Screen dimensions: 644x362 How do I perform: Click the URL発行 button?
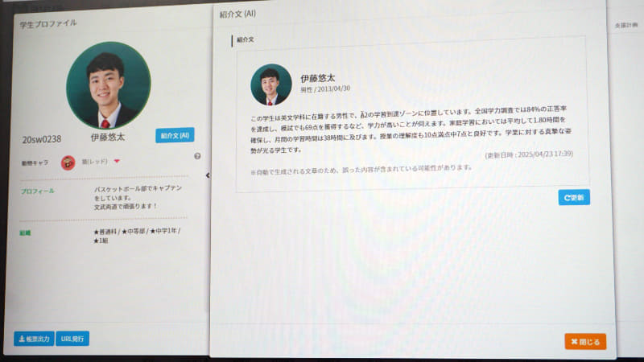click(x=72, y=339)
